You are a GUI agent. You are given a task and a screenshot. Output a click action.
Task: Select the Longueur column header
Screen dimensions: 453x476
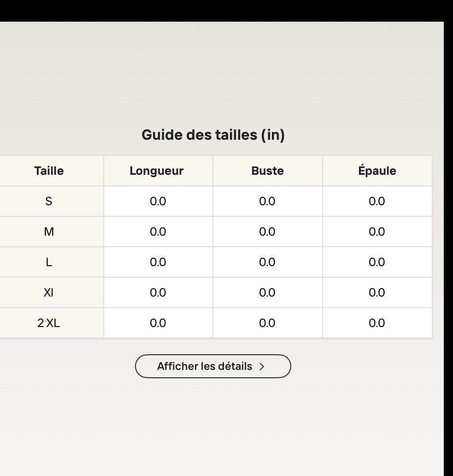point(157,171)
